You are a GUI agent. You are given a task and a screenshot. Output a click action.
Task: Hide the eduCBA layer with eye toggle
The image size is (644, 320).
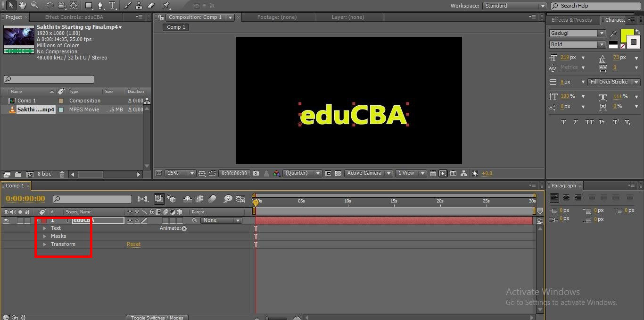(6, 220)
